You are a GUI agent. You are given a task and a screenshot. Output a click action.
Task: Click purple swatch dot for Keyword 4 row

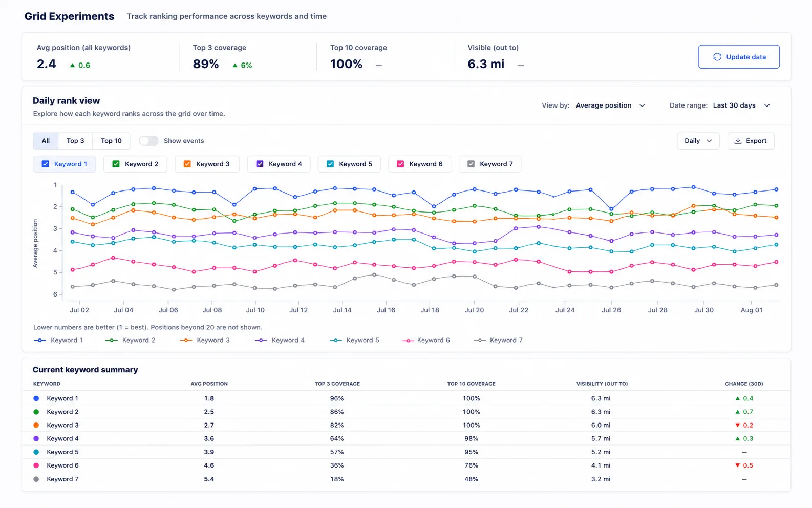36,438
